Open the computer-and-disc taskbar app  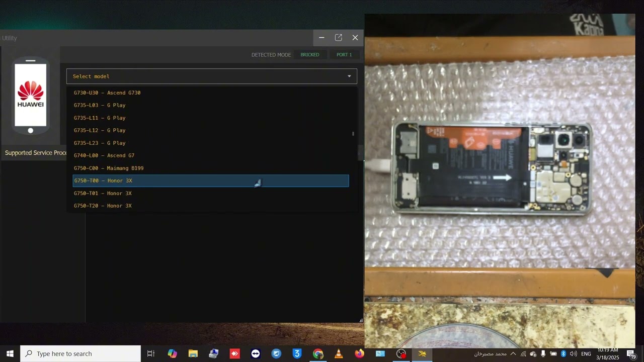[x=214, y=353]
